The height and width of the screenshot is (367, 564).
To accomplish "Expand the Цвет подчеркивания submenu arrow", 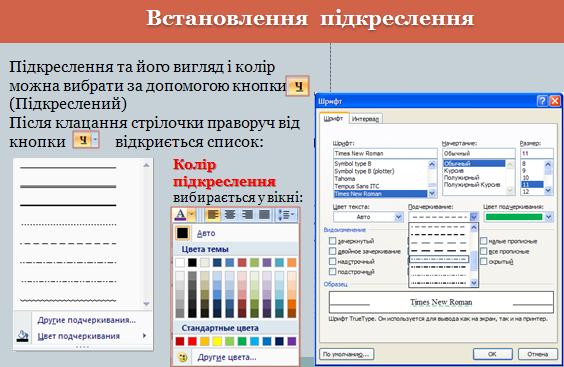I will pyautogui.click(x=144, y=336).
